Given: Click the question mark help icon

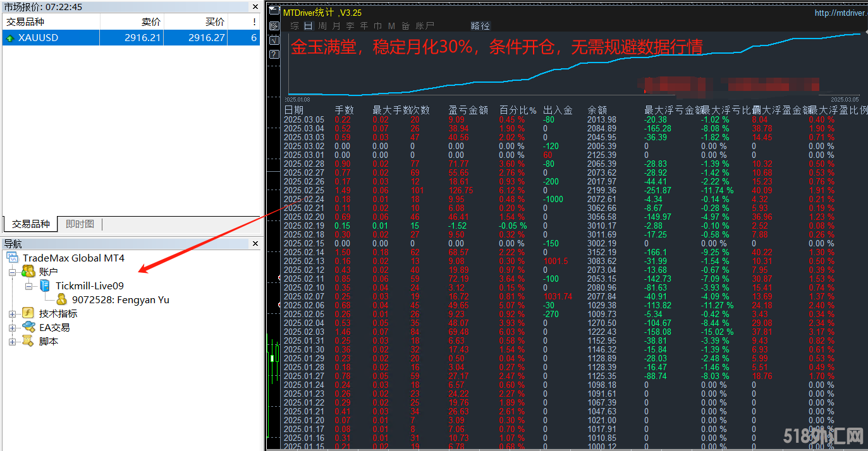Looking at the screenshot, I should (x=274, y=54).
